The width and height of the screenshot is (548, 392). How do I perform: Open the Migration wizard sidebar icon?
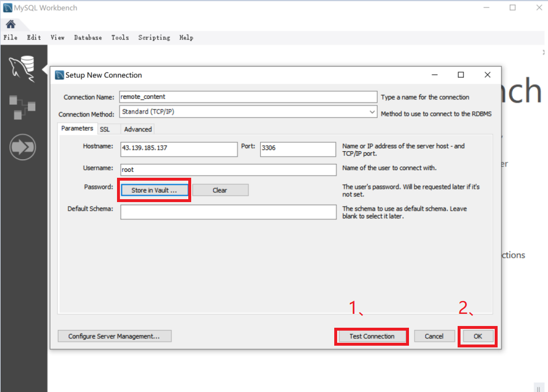[x=23, y=147]
